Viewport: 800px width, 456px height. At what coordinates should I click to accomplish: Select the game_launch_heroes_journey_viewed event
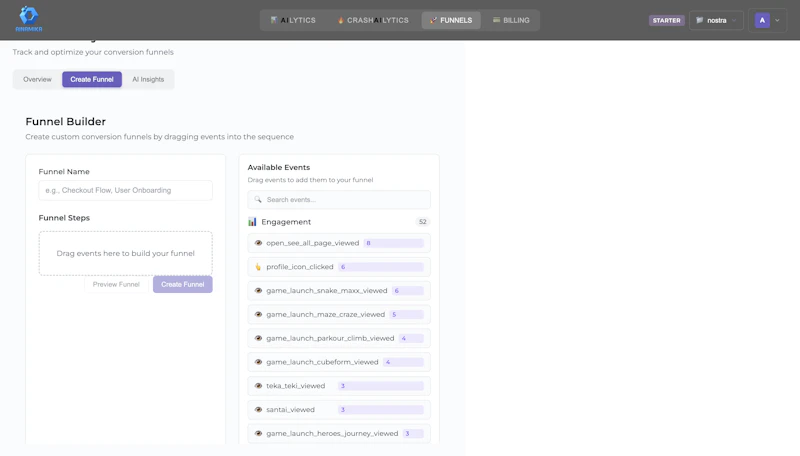click(339, 434)
